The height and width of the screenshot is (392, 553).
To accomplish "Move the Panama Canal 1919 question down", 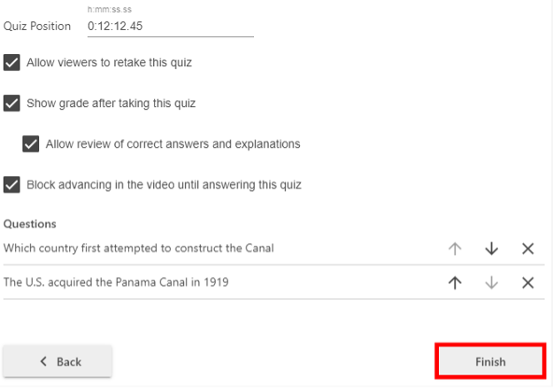I will click(491, 283).
